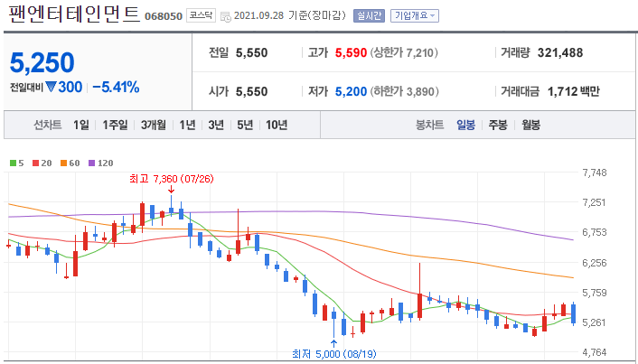The width and height of the screenshot is (638, 364).
Task: Click the red 20-day average legend swatch
Action: [35, 163]
